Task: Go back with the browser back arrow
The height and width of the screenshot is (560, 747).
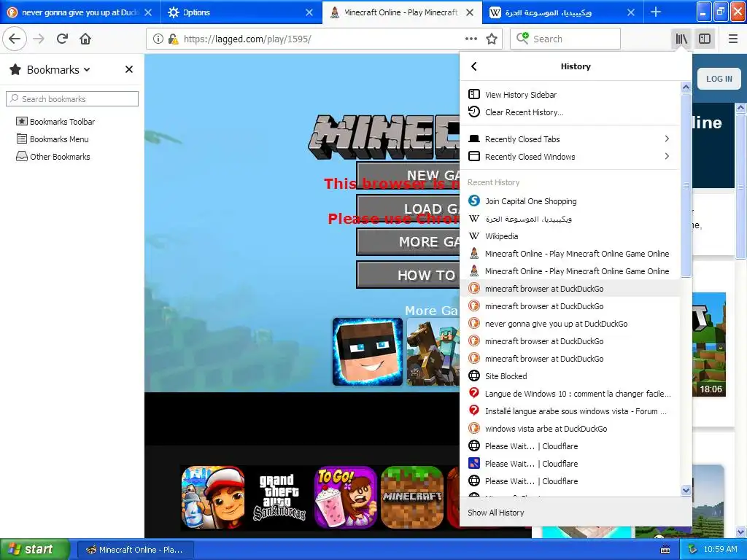Action: [15, 39]
